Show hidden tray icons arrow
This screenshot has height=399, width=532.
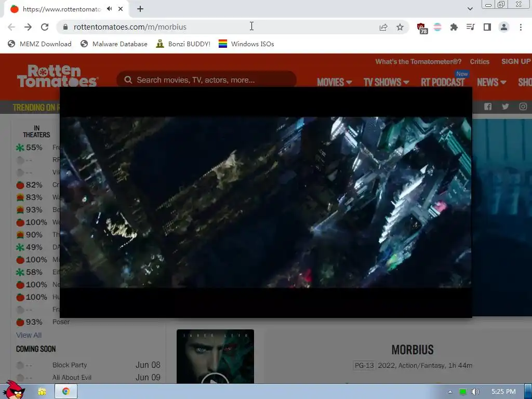(450, 392)
